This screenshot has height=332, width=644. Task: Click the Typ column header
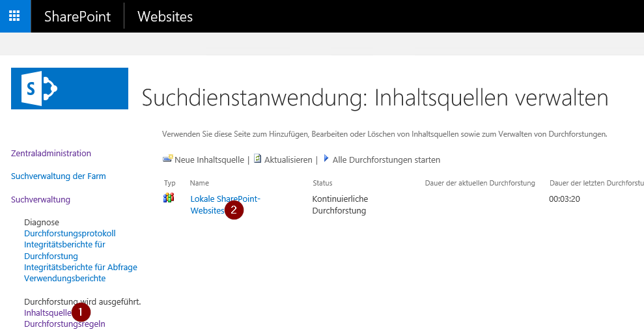point(169,183)
